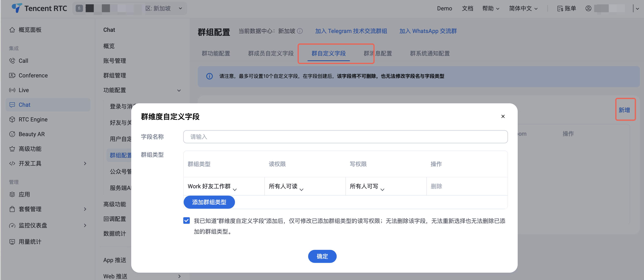Click the Live broadcast icon in sidebar

12,90
